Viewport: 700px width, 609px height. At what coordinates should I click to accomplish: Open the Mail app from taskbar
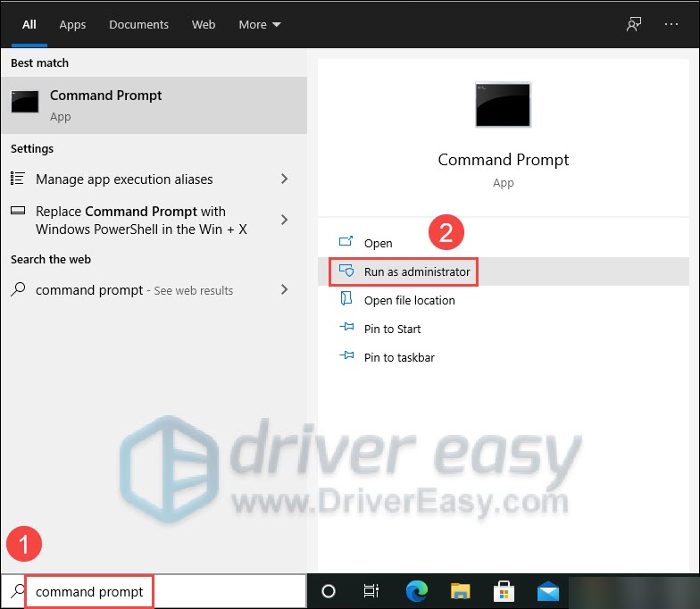pos(547,591)
